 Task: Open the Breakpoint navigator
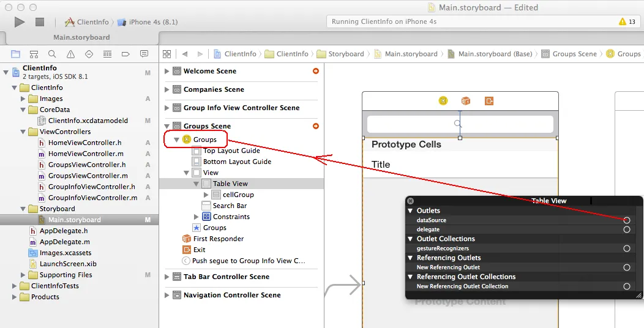(x=125, y=54)
